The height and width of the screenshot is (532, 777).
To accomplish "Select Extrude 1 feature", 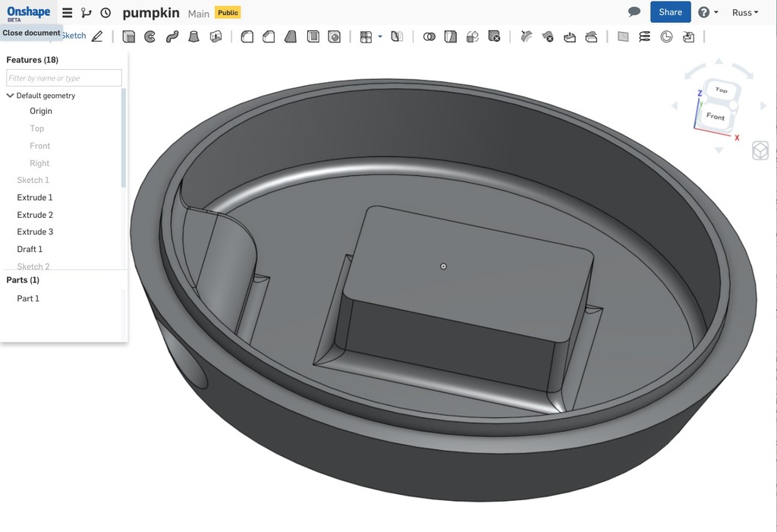I will pos(35,197).
